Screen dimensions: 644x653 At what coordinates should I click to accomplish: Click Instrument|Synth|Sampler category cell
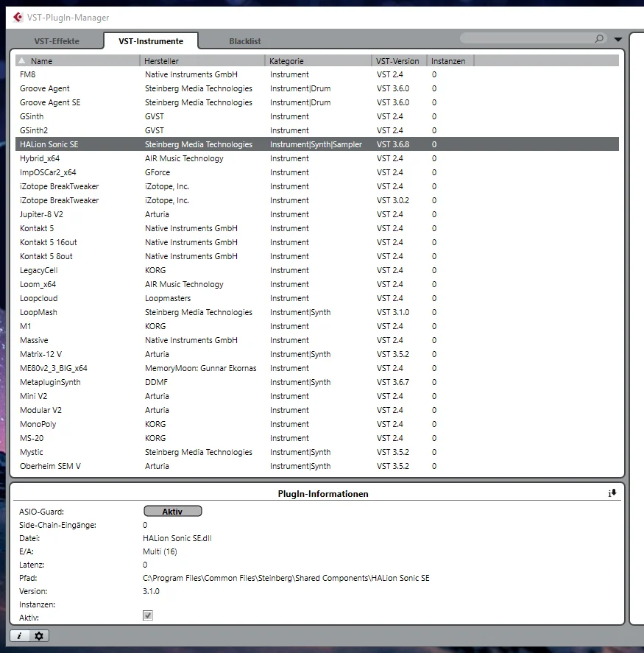pyautogui.click(x=316, y=144)
